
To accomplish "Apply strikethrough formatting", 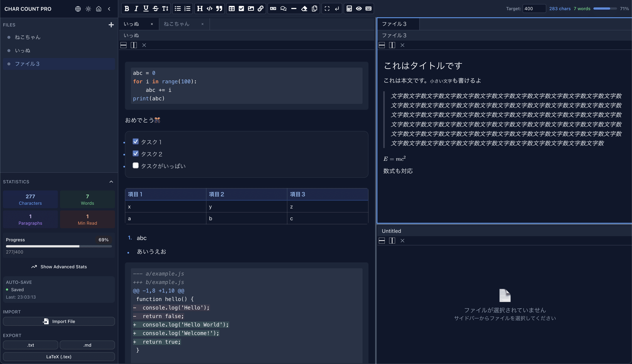I will click(155, 9).
